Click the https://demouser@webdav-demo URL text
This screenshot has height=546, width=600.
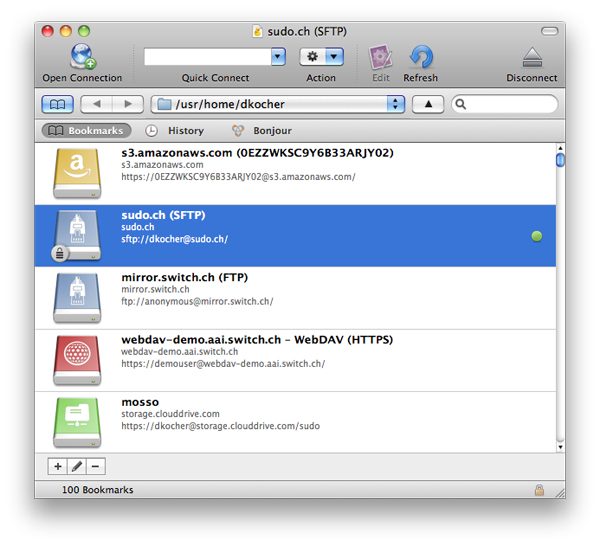pyautogui.click(x=223, y=364)
